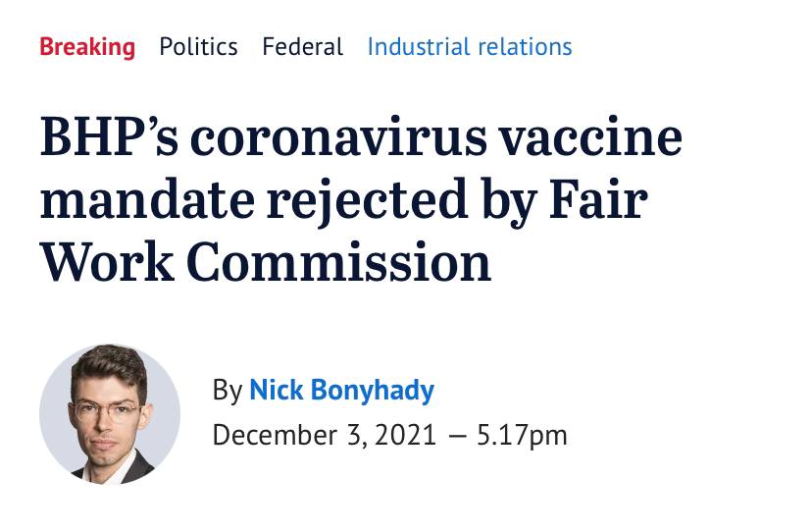Click the BHP vaccine mandate headline
This screenshot has height=532, width=812.
361,199
